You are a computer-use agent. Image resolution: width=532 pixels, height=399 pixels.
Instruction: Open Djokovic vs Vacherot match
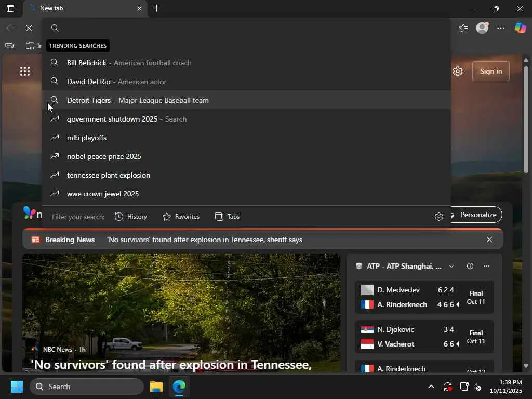click(x=424, y=337)
